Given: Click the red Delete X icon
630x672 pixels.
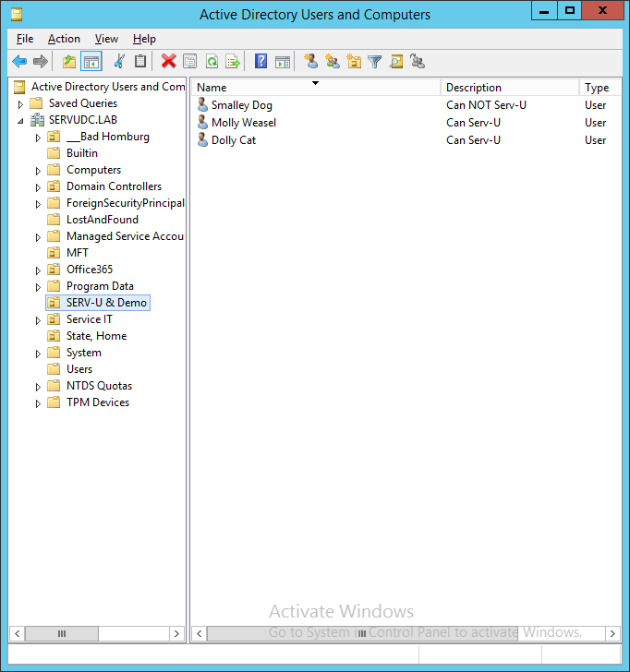Looking at the screenshot, I should point(168,62).
